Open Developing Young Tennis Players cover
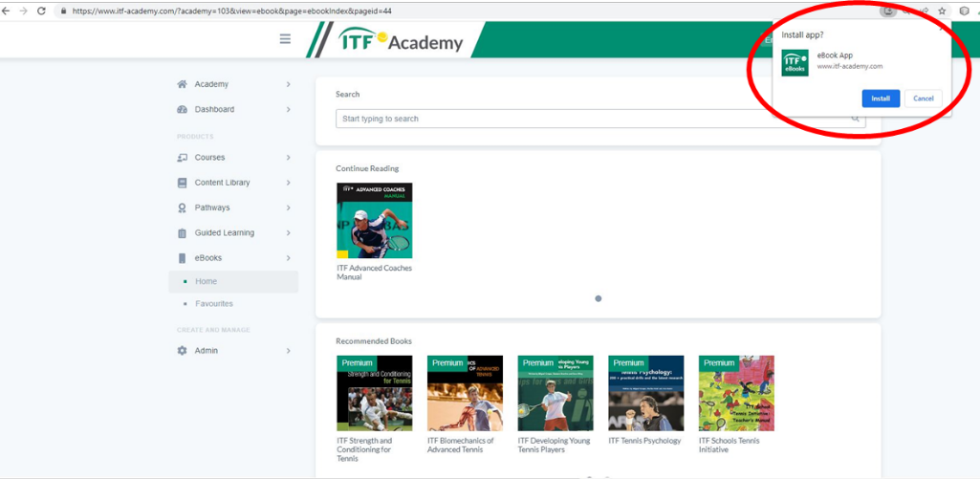The width and height of the screenshot is (980, 479). (x=555, y=393)
